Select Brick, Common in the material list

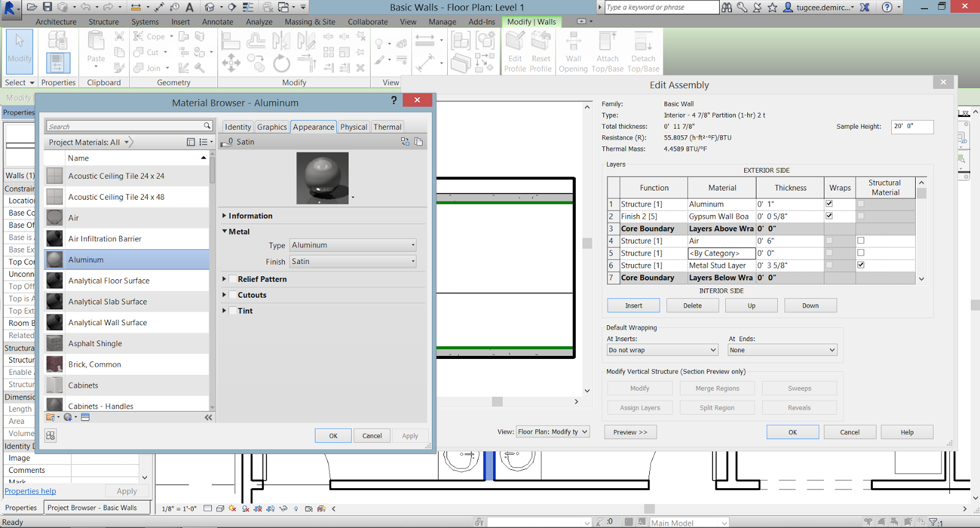(127, 364)
